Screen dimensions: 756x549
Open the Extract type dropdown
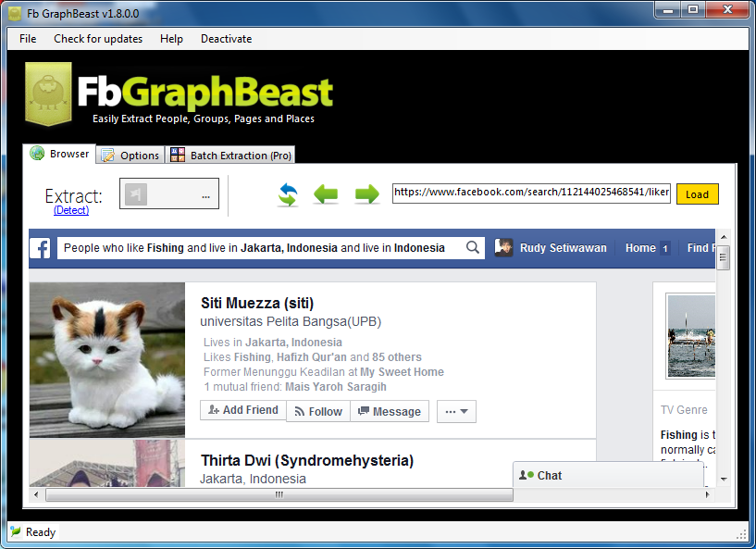point(169,193)
